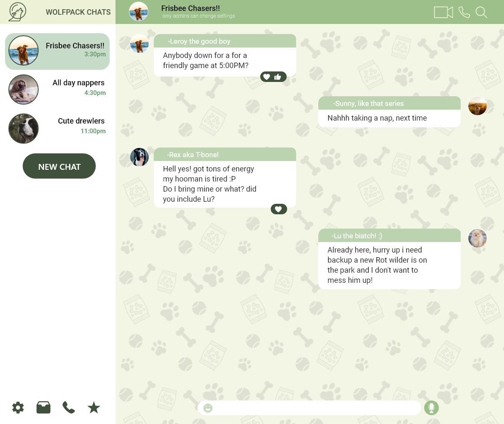
Task: Open the settings gear icon
Action: (x=18, y=408)
